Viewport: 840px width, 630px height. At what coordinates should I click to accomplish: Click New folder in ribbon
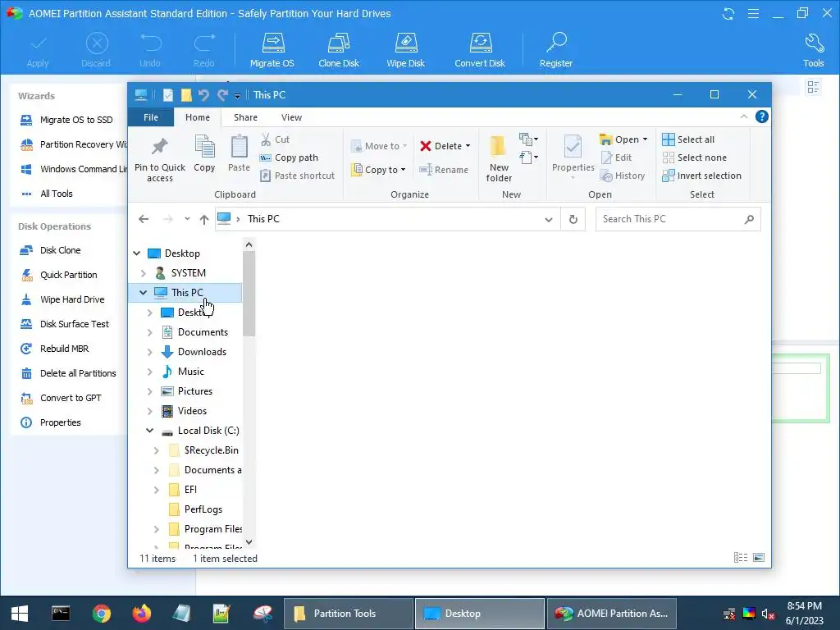[x=499, y=159]
